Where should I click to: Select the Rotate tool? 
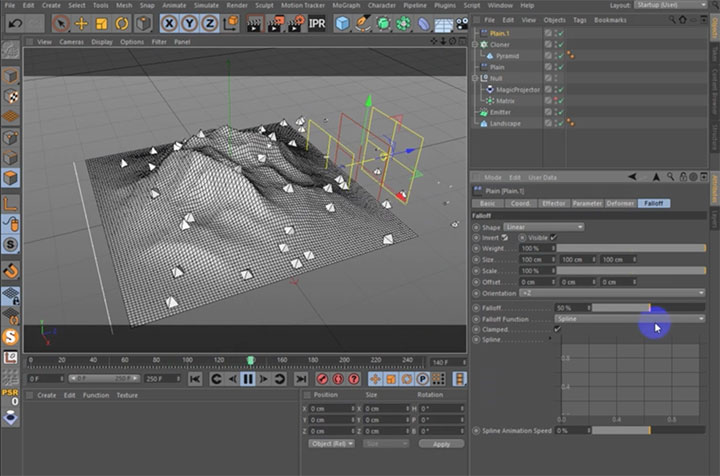pos(122,22)
